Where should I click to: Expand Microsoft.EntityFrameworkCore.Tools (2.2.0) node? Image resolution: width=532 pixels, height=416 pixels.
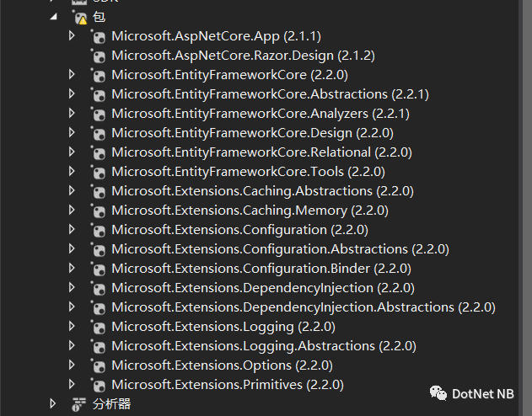(72, 171)
